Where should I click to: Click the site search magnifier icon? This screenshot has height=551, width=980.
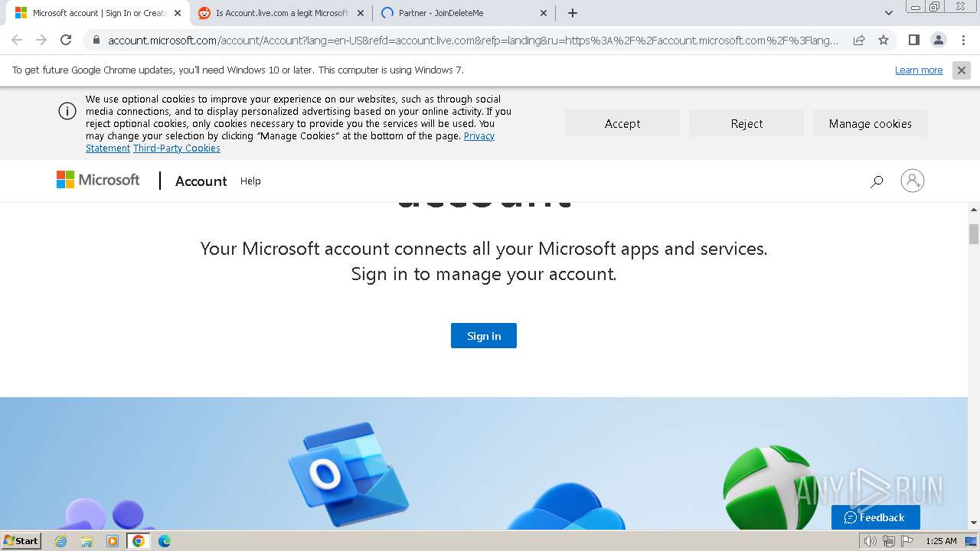[877, 181]
